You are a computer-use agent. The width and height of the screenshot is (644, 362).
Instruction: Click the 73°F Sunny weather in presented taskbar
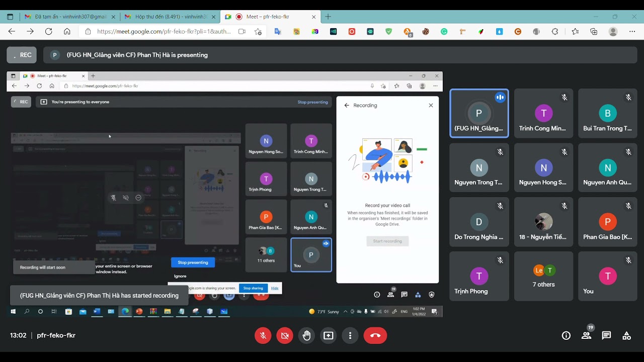pyautogui.click(x=324, y=312)
